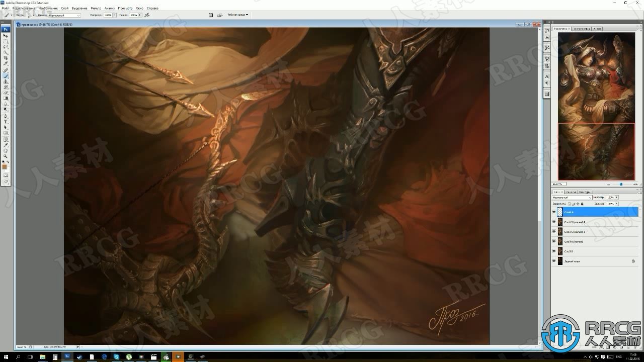Select the Eyedropper tool
Screen dimensions: 644x362
[6, 145]
